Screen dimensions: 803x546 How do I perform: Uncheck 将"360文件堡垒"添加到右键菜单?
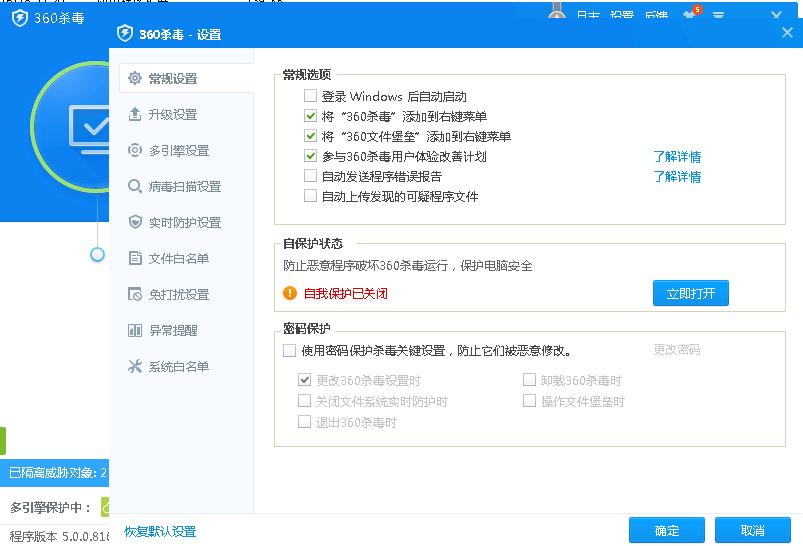(x=310, y=136)
